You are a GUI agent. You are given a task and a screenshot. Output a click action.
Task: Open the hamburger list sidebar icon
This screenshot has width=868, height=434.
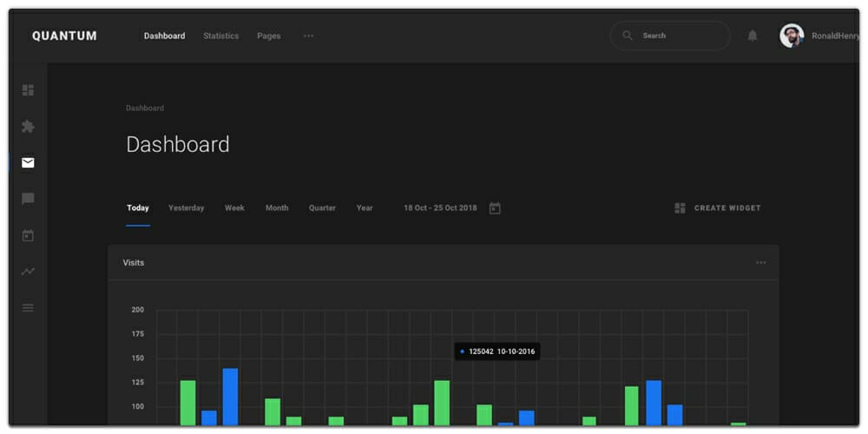(28, 308)
